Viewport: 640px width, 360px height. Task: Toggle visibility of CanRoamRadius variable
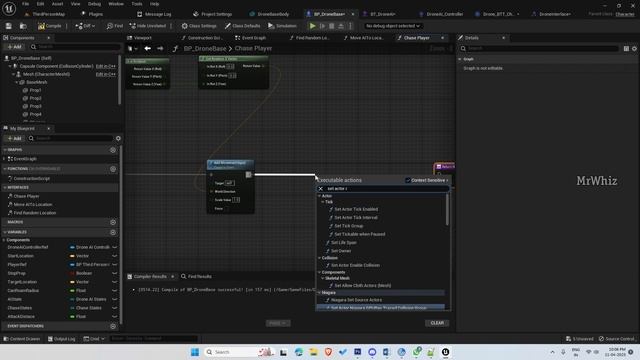pyautogui.click(x=115, y=291)
